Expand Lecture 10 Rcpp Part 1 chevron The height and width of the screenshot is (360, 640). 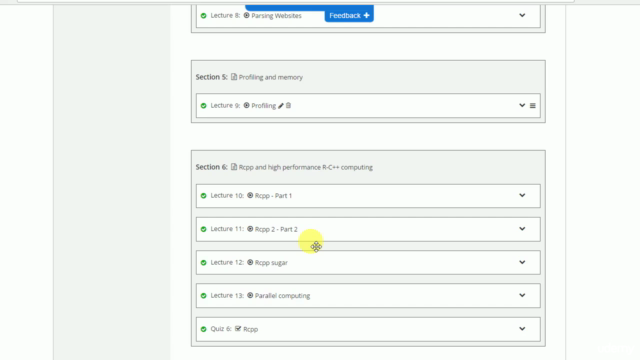point(522,196)
